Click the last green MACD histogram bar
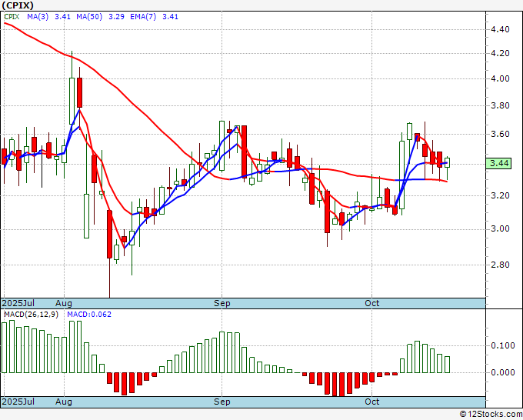Screen dimensions: 523x420 click(448, 365)
